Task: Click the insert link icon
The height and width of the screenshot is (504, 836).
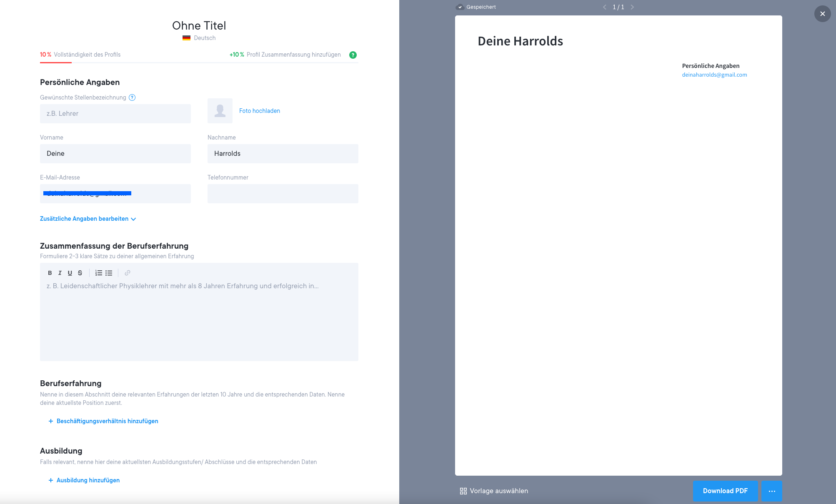Action: click(x=128, y=273)
